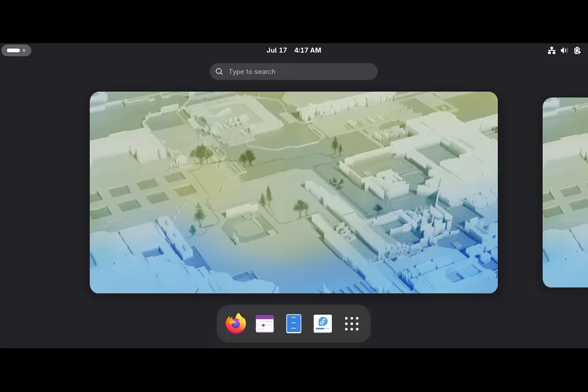Screen dimensions: 588x392
Task: Switch to the partially visible next workspace
Action: pos(565,193)
